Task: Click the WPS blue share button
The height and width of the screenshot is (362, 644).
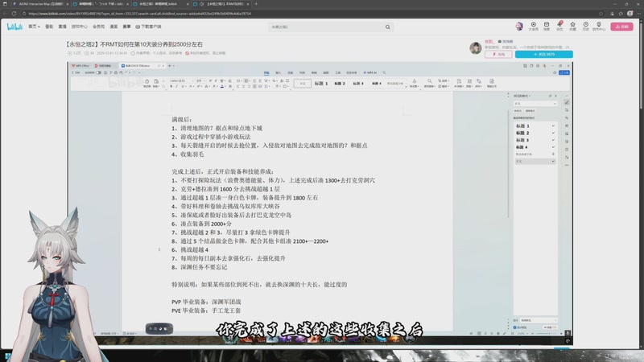Action: click(564, 72)
